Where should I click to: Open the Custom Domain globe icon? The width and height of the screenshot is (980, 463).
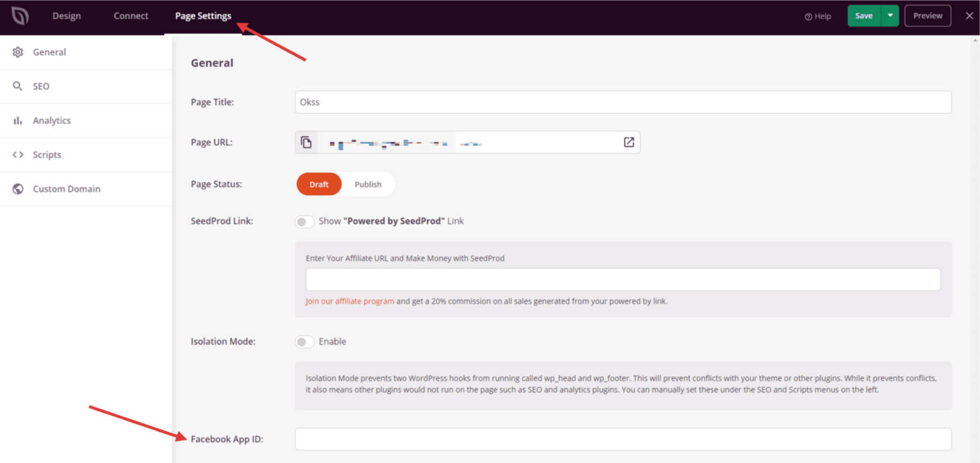pyautogui.click(x=18, y=189)
